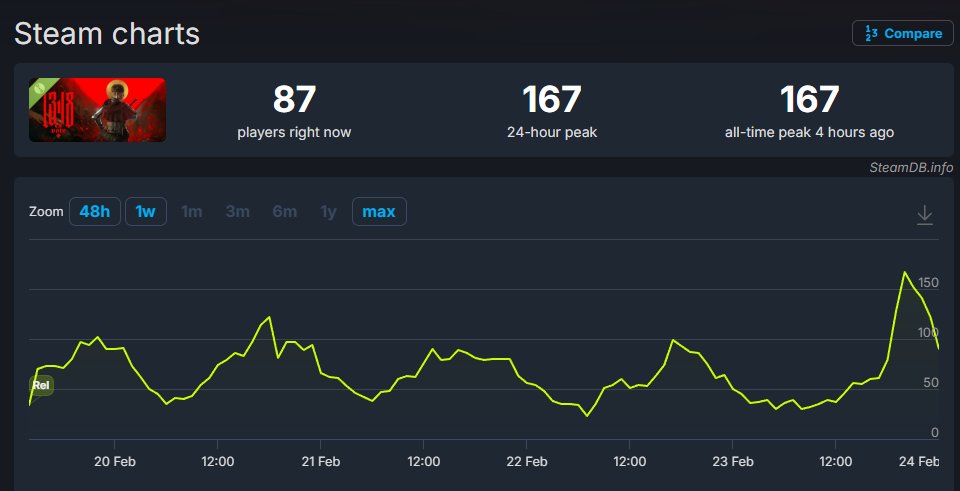Select the 6m zoom option

point(285,212)
